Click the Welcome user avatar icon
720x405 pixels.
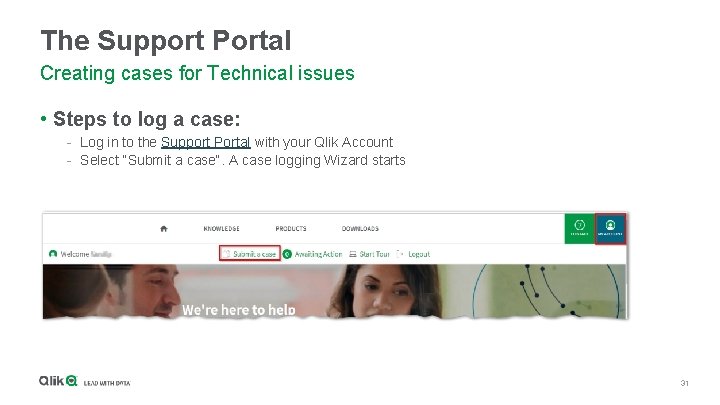click(x=53, y=254)
